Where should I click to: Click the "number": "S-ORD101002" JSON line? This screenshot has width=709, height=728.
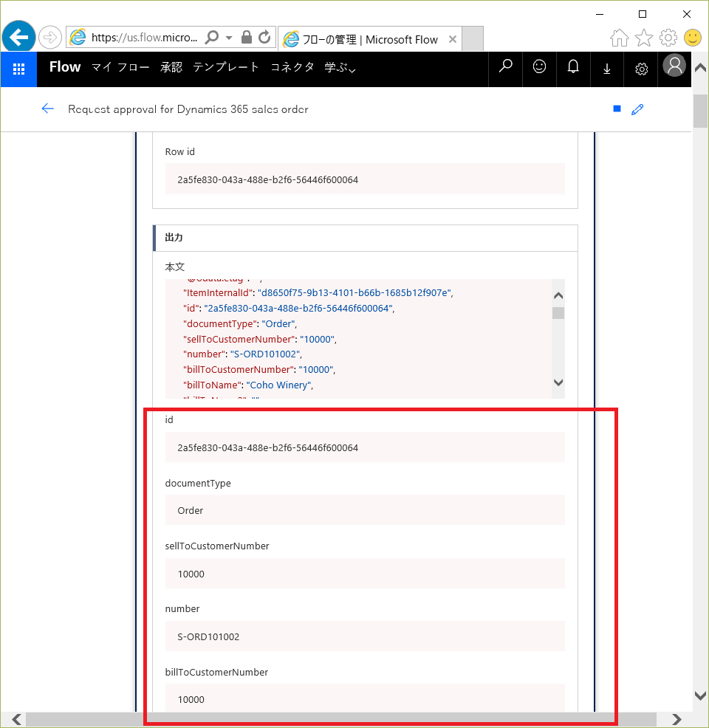(x=242, y=354)
